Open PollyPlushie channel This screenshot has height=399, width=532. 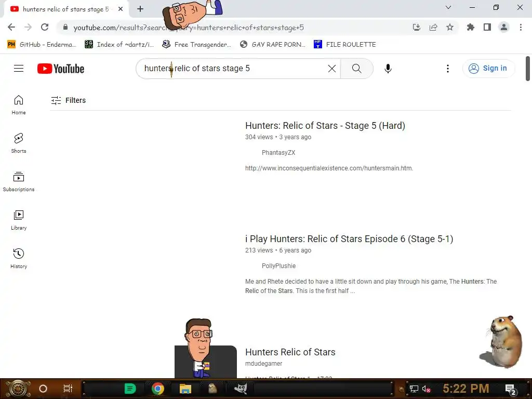coord(278,266)
